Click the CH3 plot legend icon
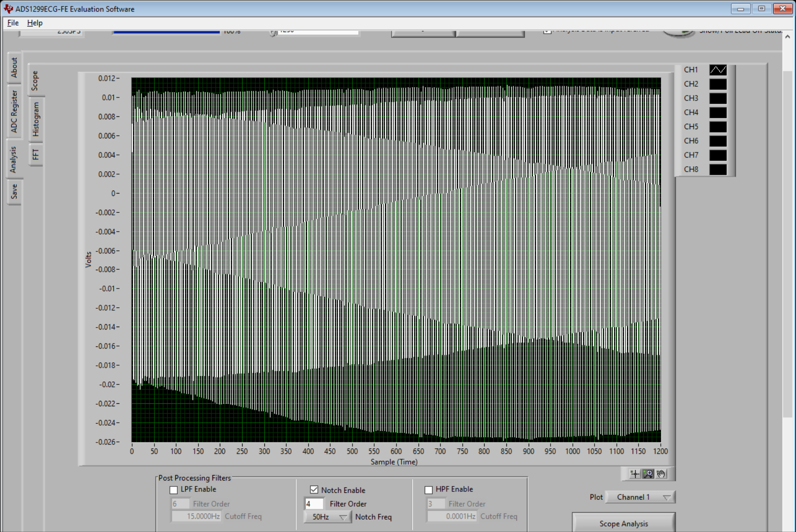This screenshot has width=796, height=532. [718, 98]
